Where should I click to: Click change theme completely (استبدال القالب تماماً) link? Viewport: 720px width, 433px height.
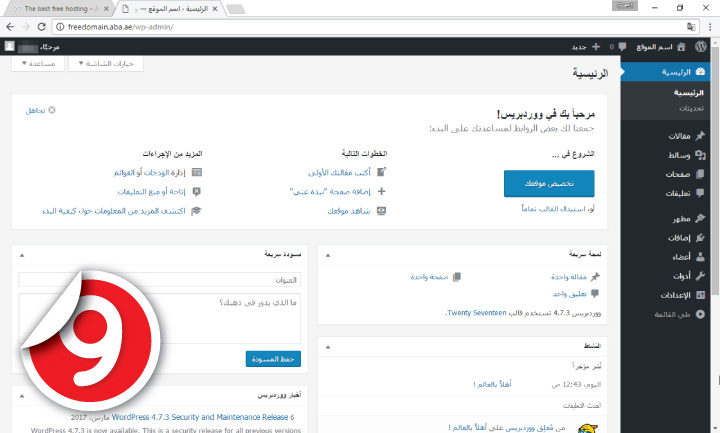tap(553, 209)
